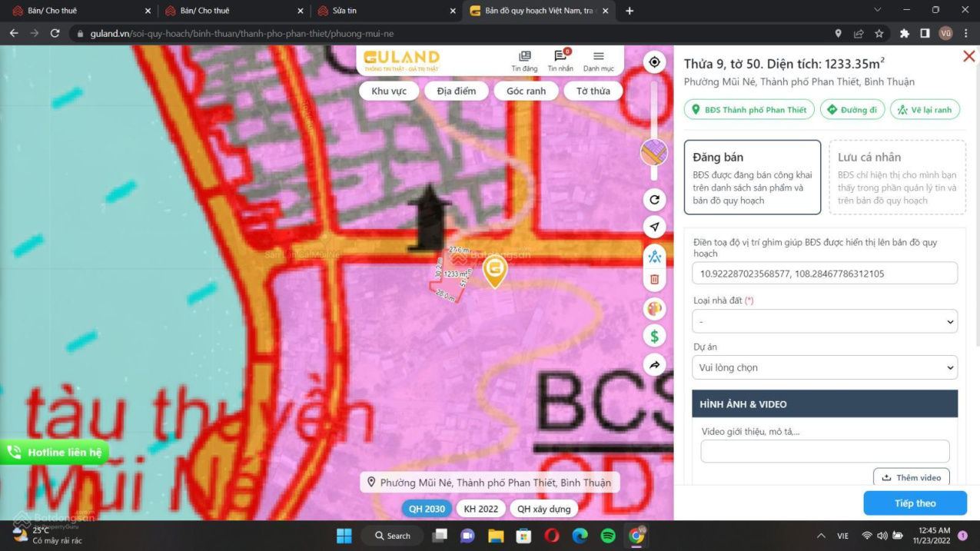Click the locate-me target icon on map
The height and width of the screenshot is (551, 980).
pos(654,62)
